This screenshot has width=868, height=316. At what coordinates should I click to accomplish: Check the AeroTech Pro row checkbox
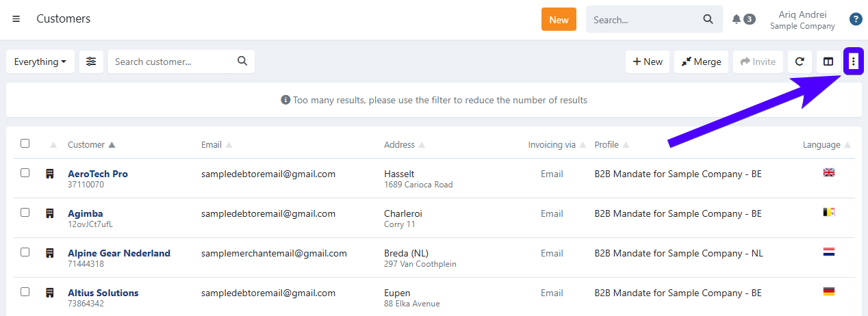(25, 173)
